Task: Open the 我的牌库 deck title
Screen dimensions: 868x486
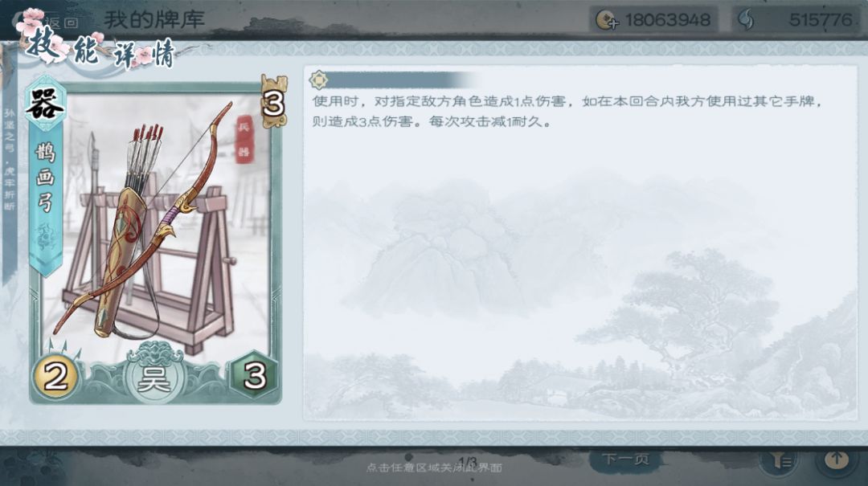Action: pos(154,20)
